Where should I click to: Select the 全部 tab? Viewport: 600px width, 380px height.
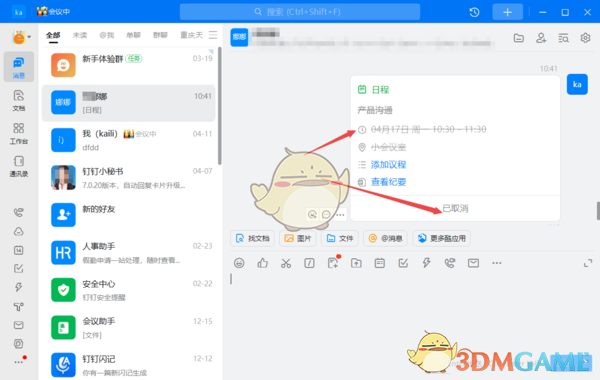click(x=53, y=35)
